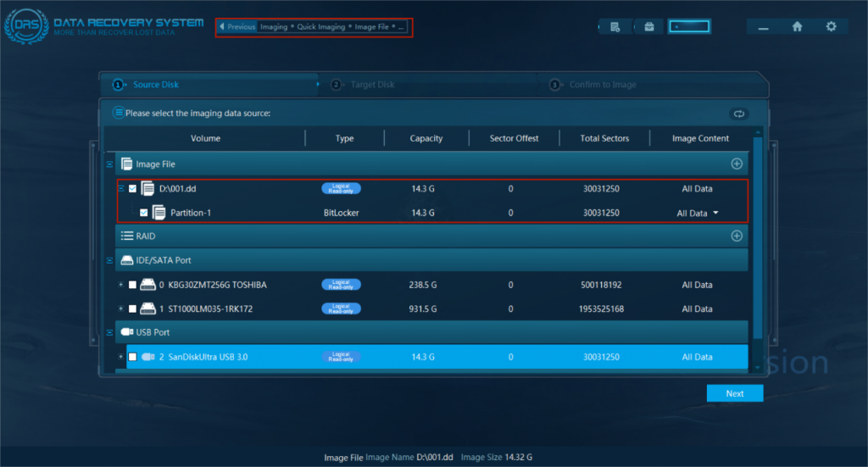The image size is (868, 467).
Task: Switch to the Target Disk step
Action: click(373, 85)
